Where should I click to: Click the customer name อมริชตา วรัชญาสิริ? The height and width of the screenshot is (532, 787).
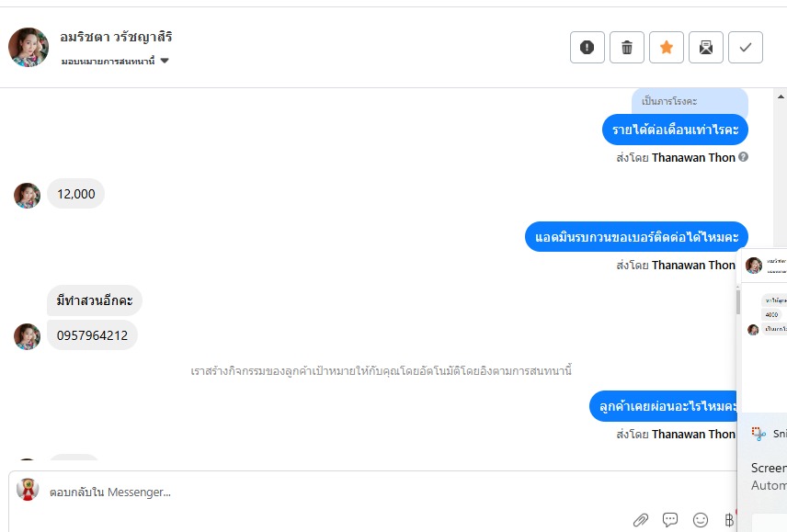(x=116, y=37)
